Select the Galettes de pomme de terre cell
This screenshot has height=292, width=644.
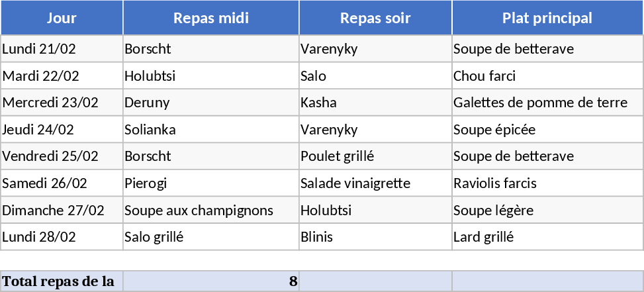tap(547, 103)
